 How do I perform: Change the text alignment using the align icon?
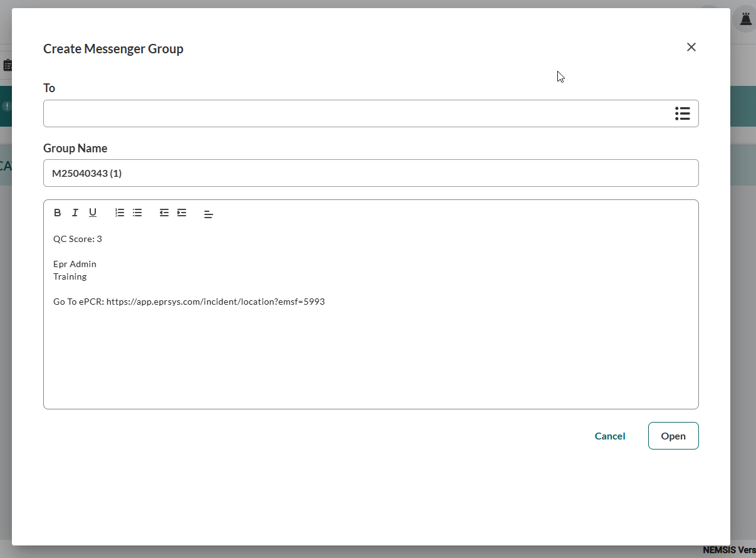pyautogui.click(x=209, y=214)
